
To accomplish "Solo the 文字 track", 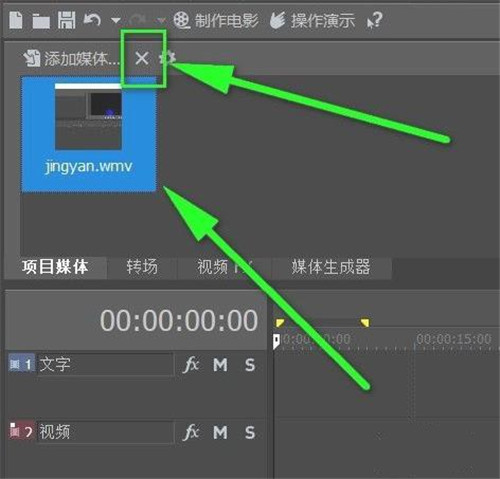I will 250,365.
